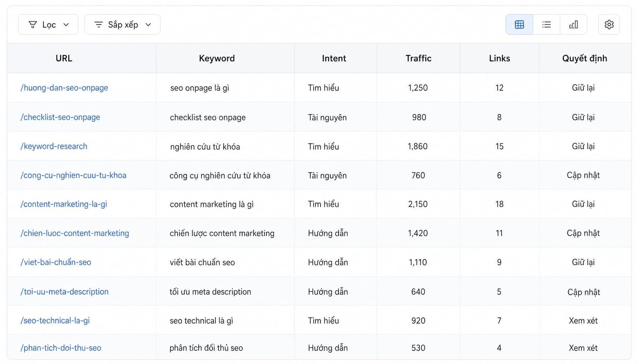
Task: Open /phan-tich-doi-thu-seo link
Action: 61,348
